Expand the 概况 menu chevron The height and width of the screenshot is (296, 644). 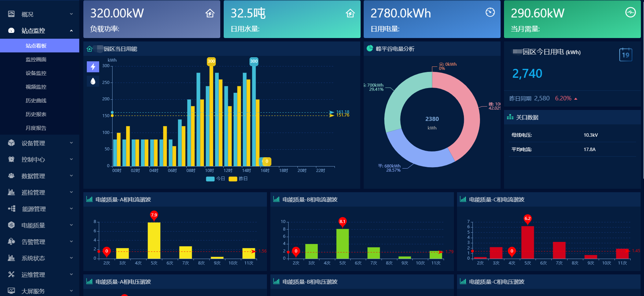pyautogui.click(x=71, y=14)
